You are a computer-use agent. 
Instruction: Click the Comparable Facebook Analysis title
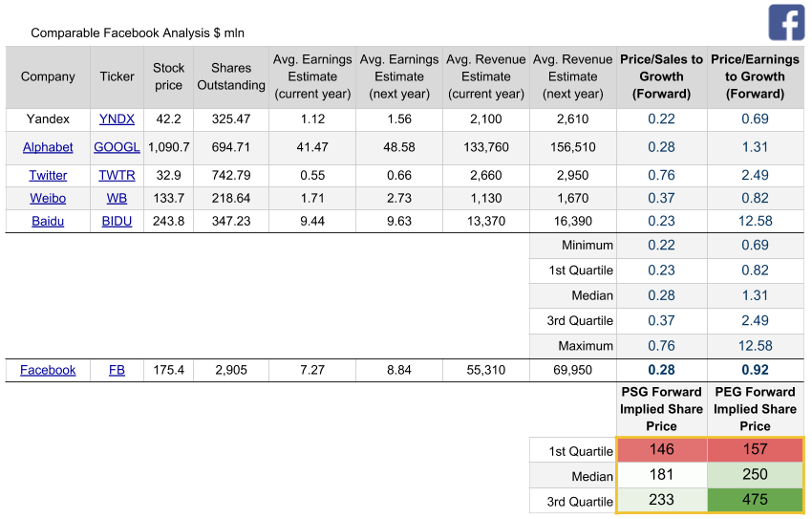(x=138, y=32)
